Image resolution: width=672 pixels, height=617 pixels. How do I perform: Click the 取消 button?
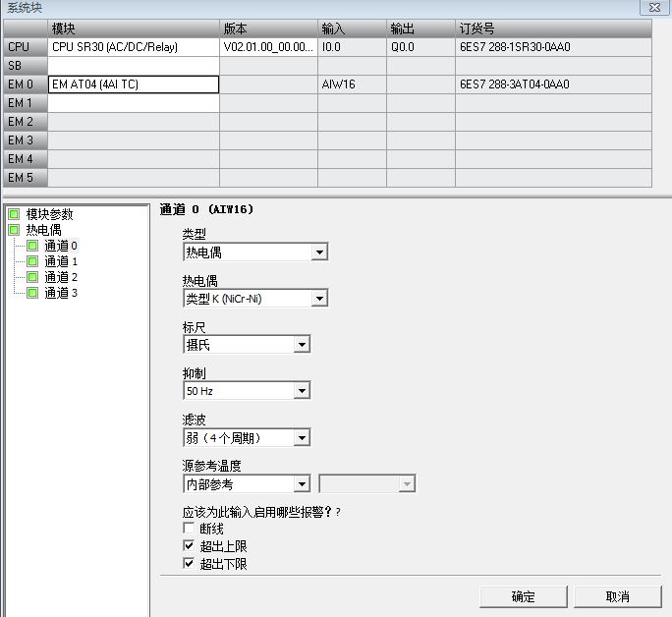click(617, 596)
